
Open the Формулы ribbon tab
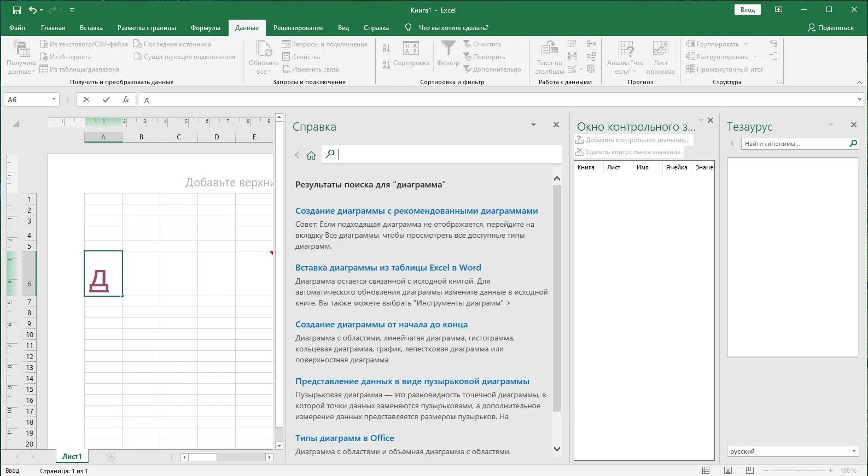pyautogui.click(x=205, y=28)
